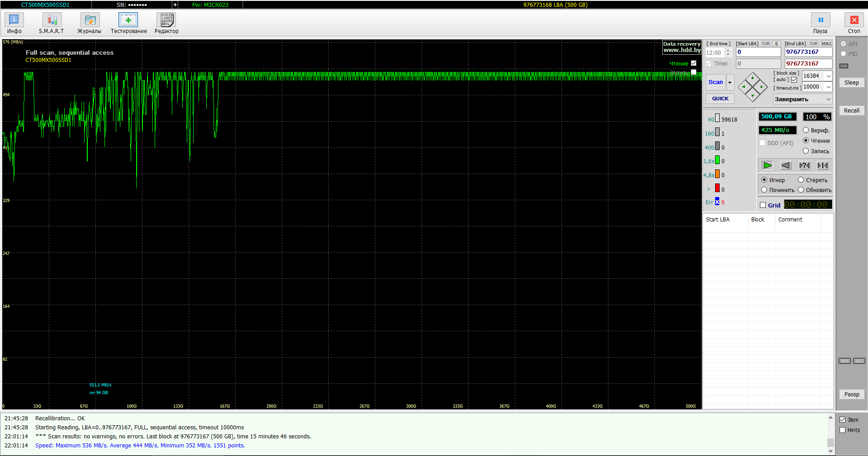This screenshot has width=868, height=456.
Task: Select the API access mode radio button
Action: click(843, 44)
